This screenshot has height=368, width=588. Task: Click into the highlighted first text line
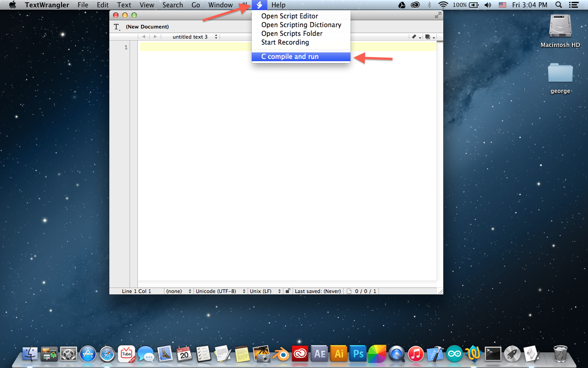(288, 47)
